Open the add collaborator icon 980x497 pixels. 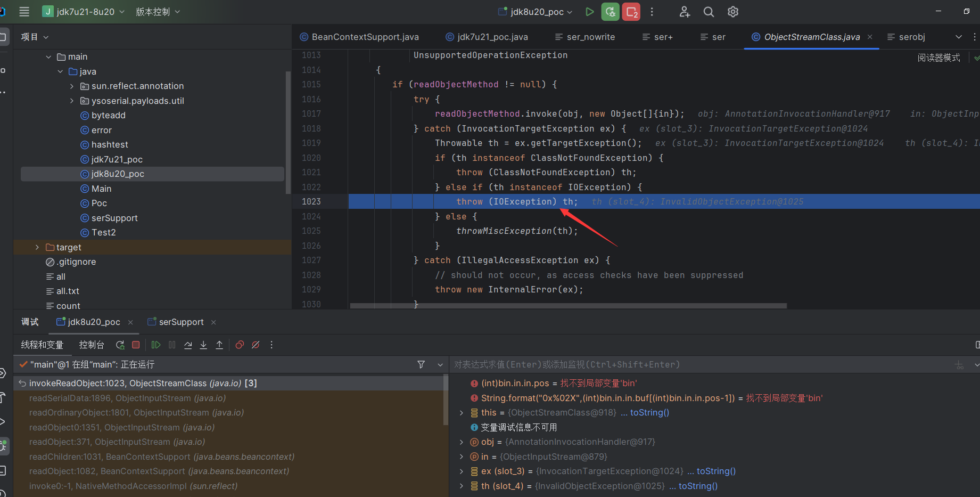click(685, 12)
